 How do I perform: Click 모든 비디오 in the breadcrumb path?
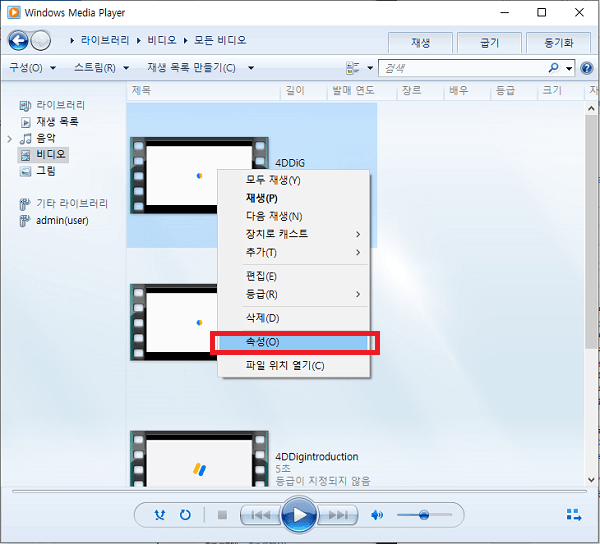[x=220, y=40]
